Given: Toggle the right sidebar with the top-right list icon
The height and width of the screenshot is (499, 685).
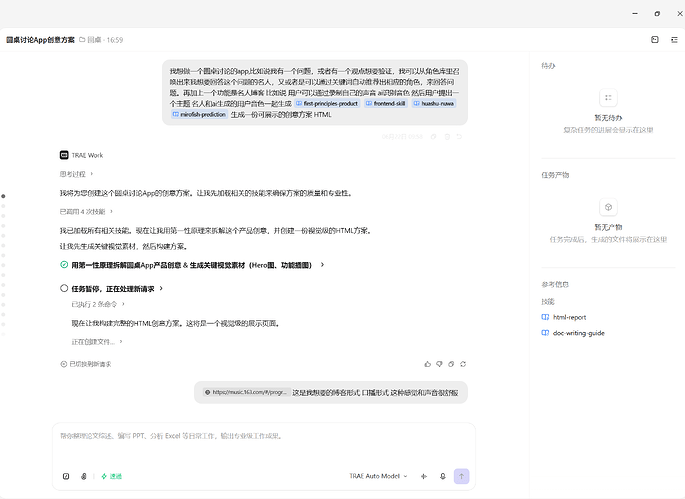Looking at the screenshot, I should pyautogui.click(x=674, y=40).
